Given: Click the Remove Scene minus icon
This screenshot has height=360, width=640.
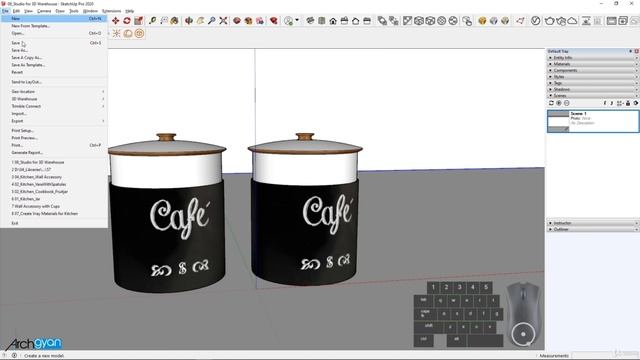Looking at the screenshot, I should 567,103.
